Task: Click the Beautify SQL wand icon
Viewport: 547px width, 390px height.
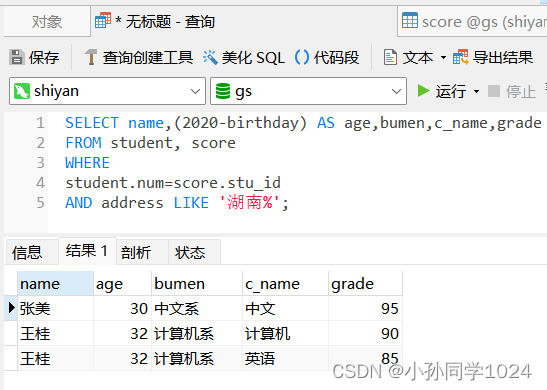Action: tap(210, 57)
